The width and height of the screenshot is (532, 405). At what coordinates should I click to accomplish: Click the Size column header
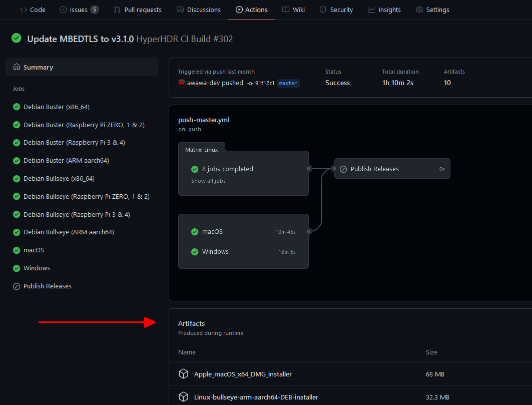(431, 352)
